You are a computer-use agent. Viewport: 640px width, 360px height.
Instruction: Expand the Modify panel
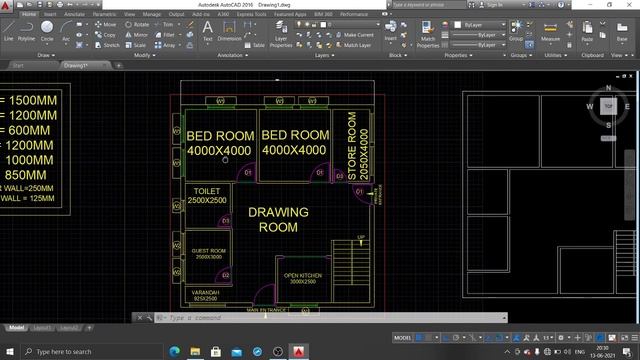click(144, 55)
